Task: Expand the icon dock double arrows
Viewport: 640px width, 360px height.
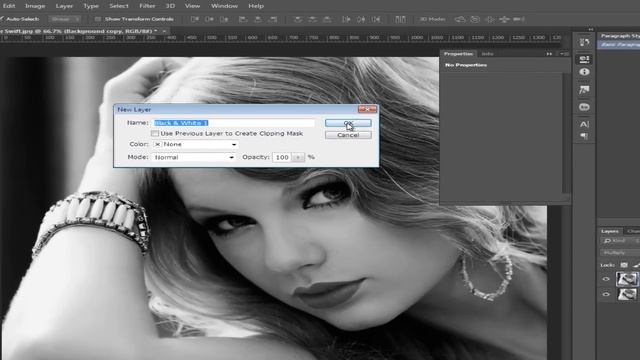Action: point(591,29)
